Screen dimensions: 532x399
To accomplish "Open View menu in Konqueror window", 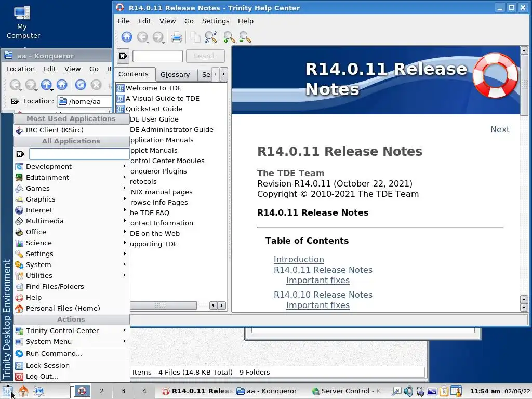I will [73, 69].
